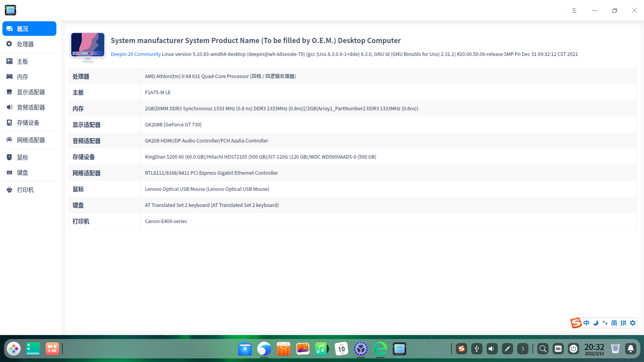Open the 主板 category in the sidebar
The width and height of the screenshot is (644, 362).
29,61
